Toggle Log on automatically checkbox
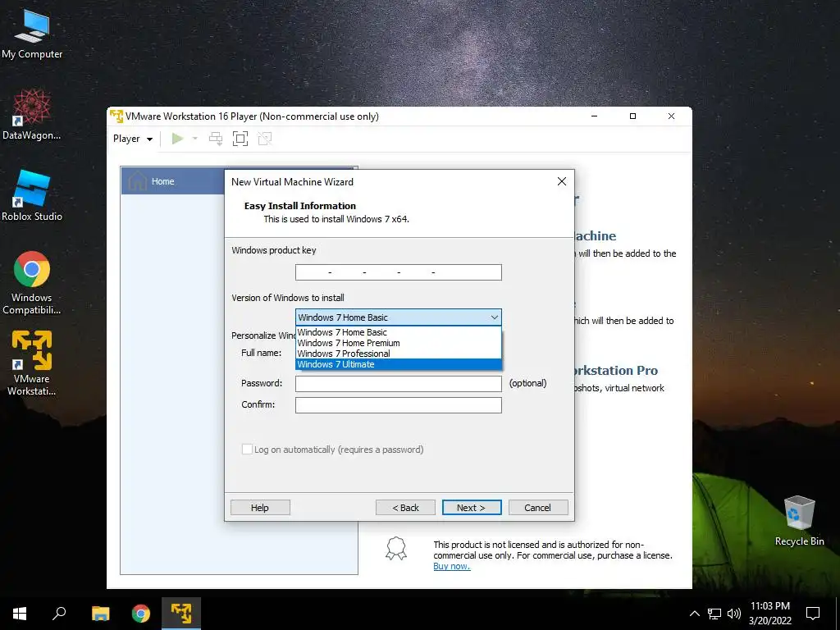Image resolution: width=840 pixels, height=630 pixels. pyautogui.click(x=247, y=450)
